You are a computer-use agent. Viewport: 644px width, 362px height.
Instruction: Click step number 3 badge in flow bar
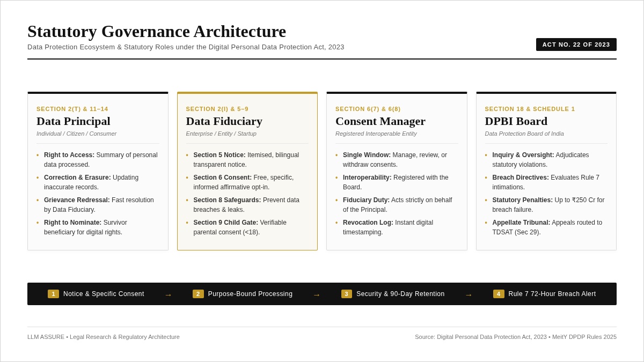click(347, 294)
